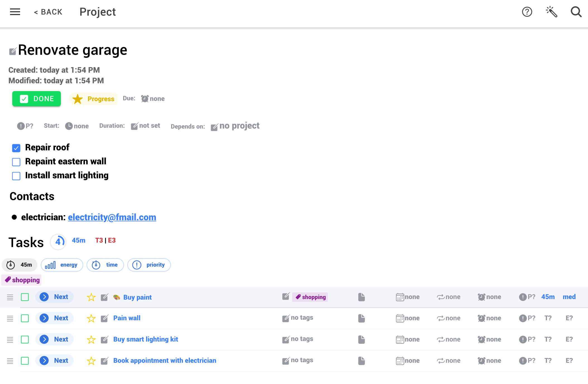Check the Repaint eastern wall checkbox
The width and height of the screenshot is (588, 384).
coord(16,162)
